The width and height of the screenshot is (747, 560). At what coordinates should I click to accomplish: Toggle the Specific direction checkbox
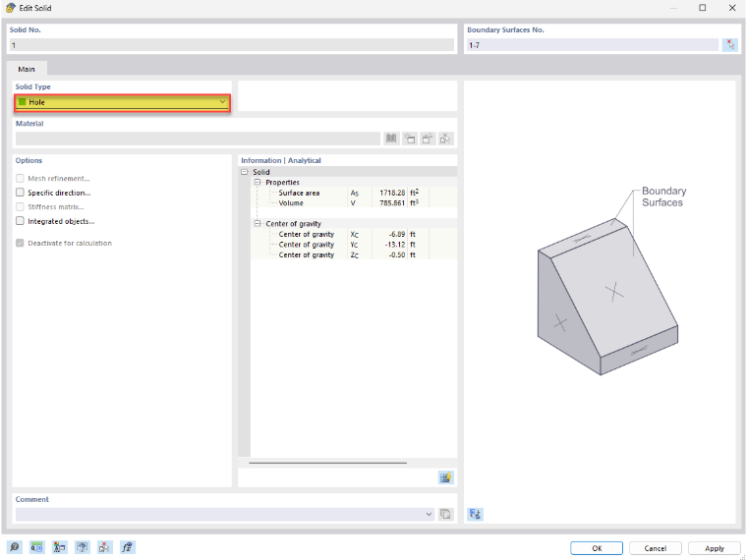click(20, 193)
